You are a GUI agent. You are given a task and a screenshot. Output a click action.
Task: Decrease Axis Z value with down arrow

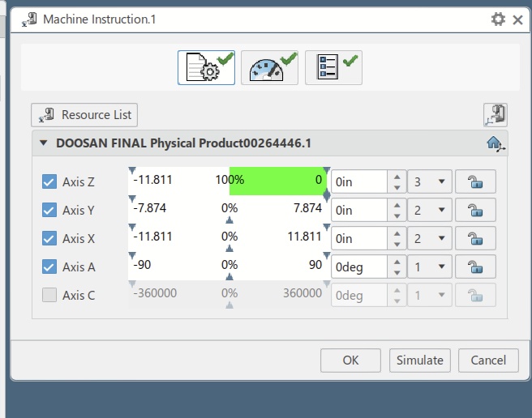click(x=397, y=187)
